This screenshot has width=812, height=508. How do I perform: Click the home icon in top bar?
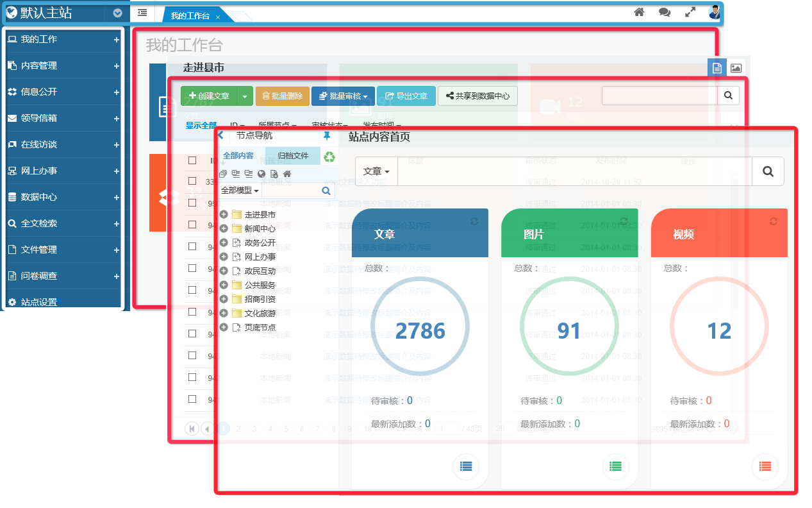[638, 12]
